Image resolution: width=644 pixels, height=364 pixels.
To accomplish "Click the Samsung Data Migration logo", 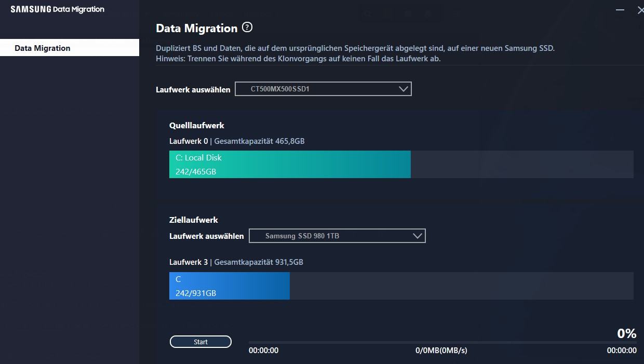I will (58, 9).
